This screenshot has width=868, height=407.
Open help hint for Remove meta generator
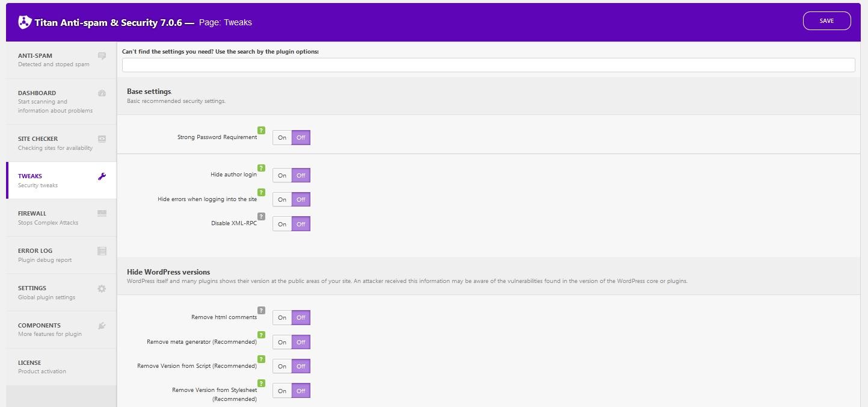261,335
